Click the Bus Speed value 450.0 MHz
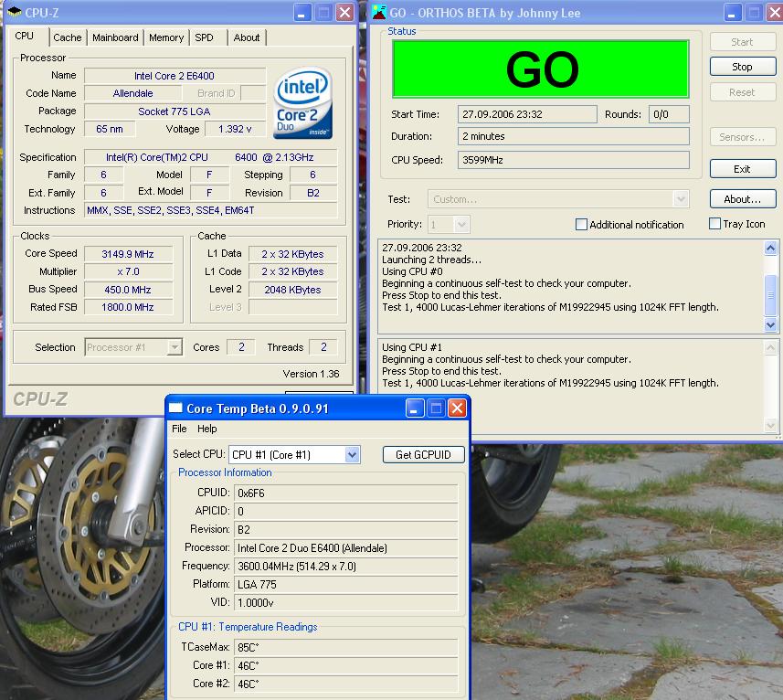The width and height of the screenshot is (783, 700). 128,290
